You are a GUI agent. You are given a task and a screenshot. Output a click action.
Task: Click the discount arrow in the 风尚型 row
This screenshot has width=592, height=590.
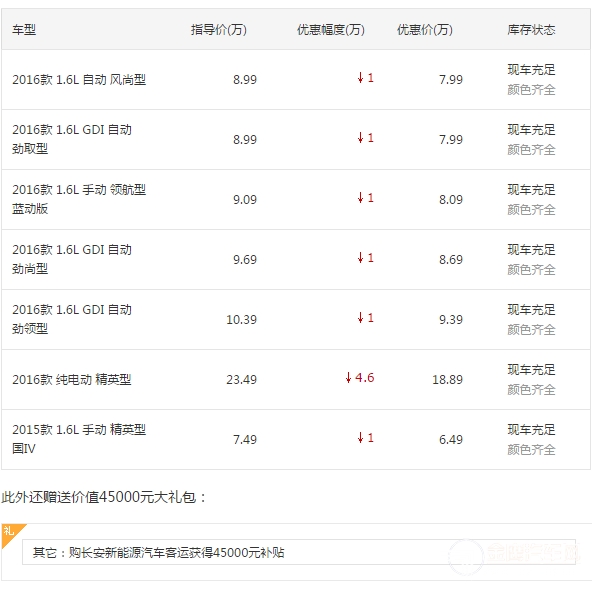pos(361,78)
